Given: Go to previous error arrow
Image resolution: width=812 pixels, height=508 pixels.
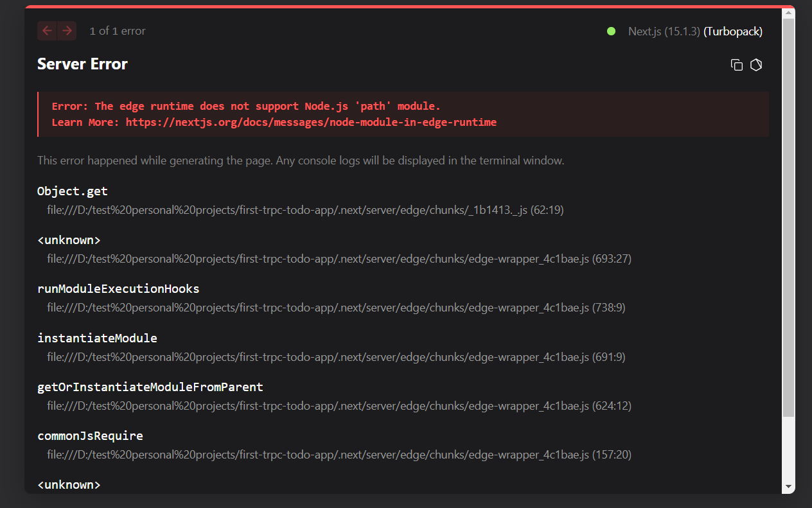Looking at the screenshot, I should (x=47, y=31).
